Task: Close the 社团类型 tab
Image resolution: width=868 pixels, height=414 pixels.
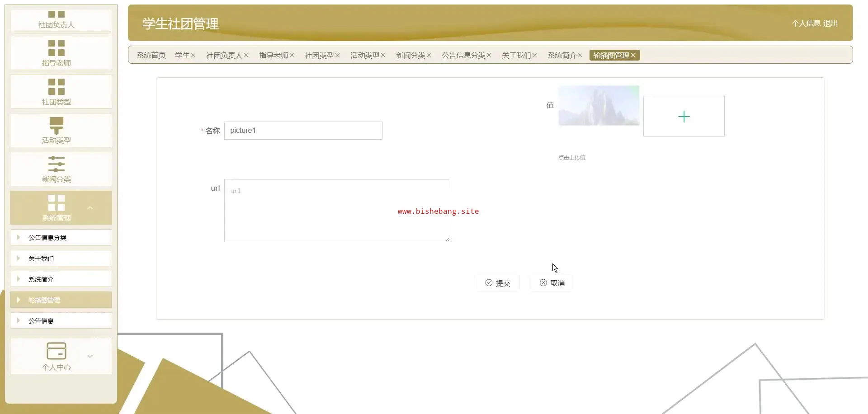Action: 338,55
